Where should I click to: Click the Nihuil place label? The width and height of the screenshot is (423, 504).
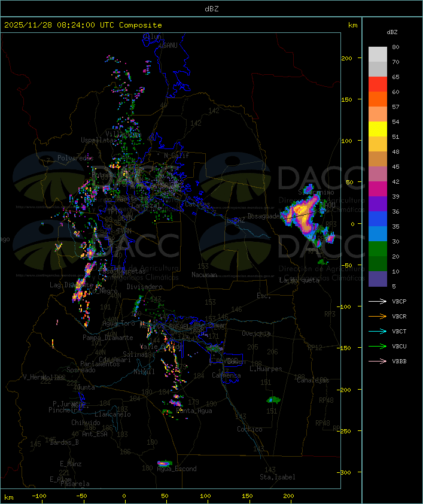coord(144,372)
